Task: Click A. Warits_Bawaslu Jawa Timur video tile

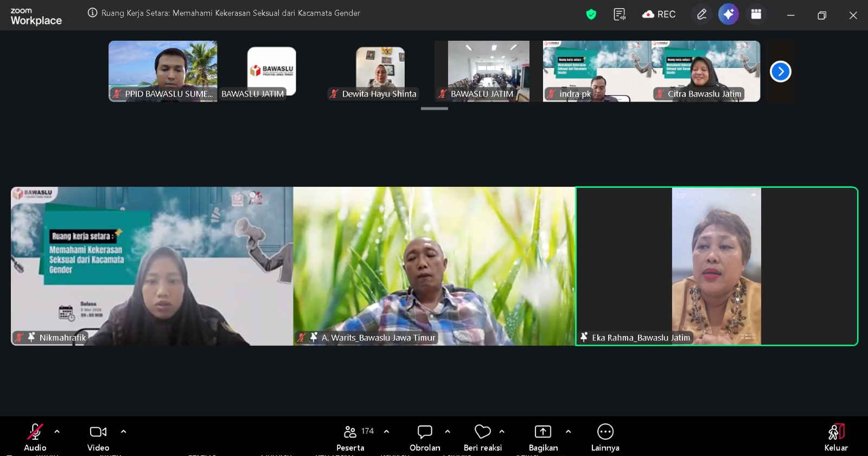Action: tap(434, 266)
